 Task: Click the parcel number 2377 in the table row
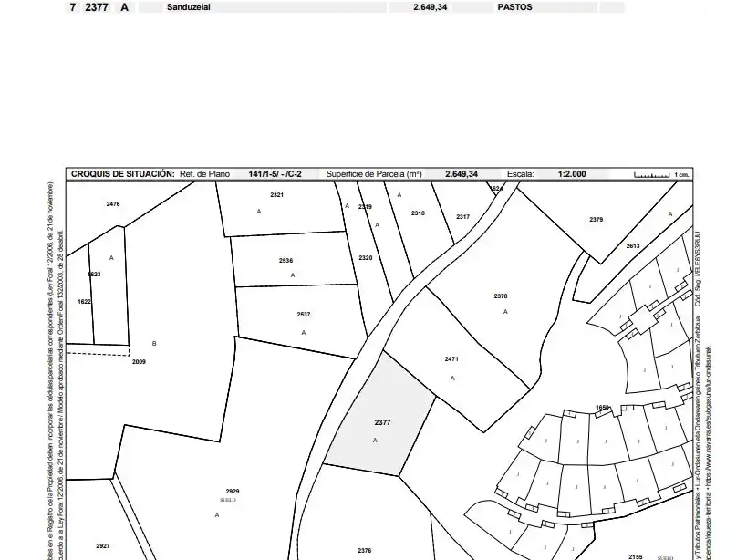coord(97,7)
